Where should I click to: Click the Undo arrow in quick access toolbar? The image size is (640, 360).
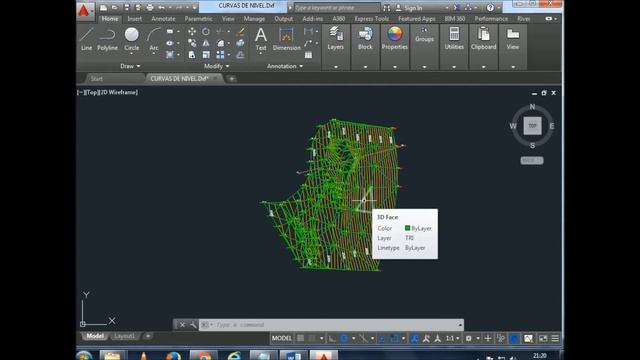point(162,7)
